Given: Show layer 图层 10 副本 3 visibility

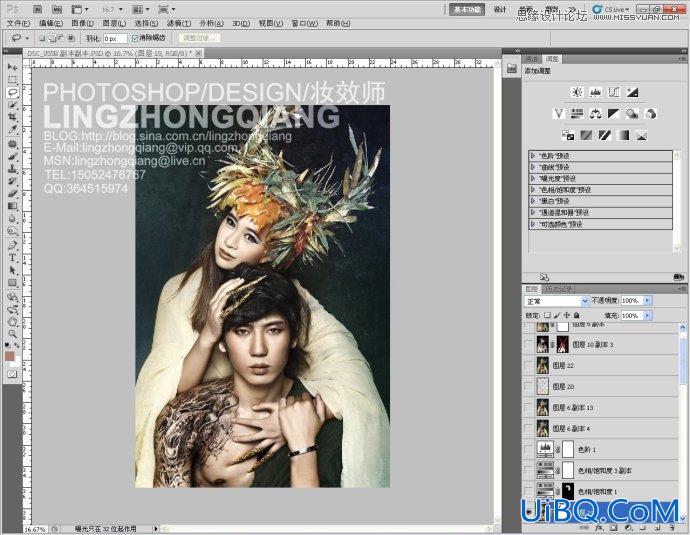Looking at the screenshot, I should click(528, 344).
